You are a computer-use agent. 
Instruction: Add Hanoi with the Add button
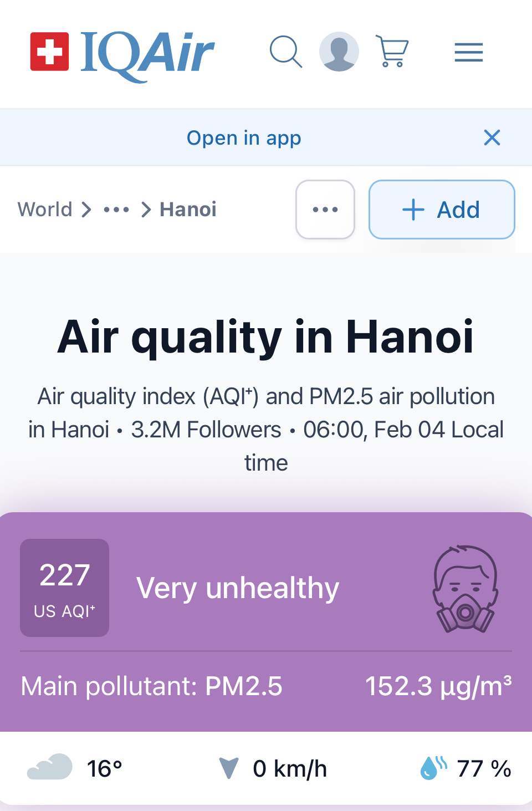pos(442,210)
